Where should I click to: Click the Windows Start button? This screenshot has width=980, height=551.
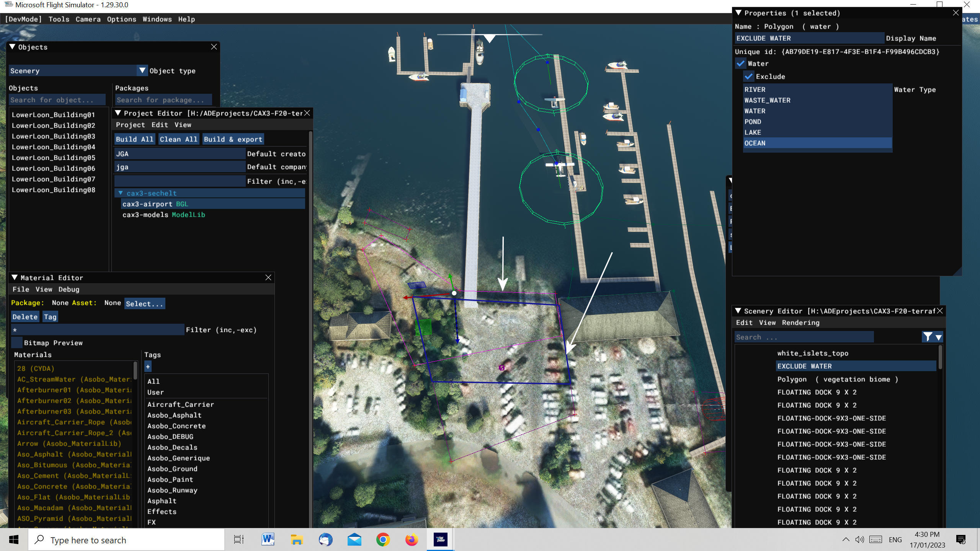[x=14, y=540]
